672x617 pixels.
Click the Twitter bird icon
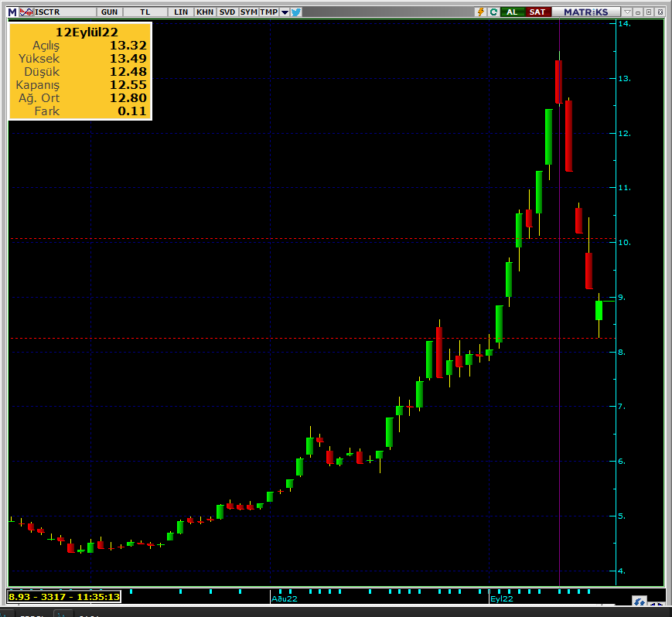(295, 12)
